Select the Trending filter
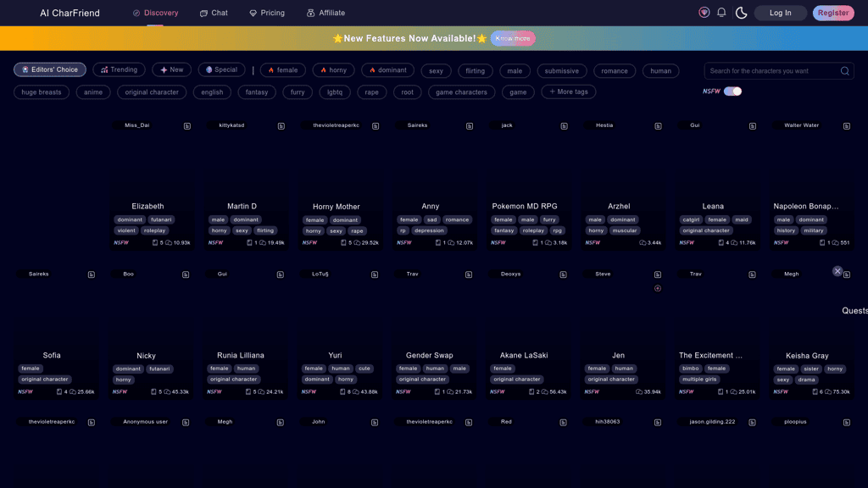This screenshot has width=868, height=488. pos(119,70)
